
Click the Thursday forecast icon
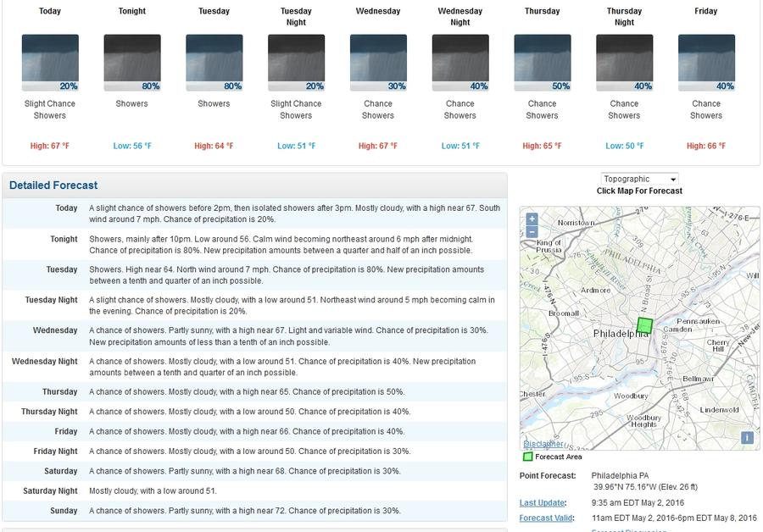(543, 63)
